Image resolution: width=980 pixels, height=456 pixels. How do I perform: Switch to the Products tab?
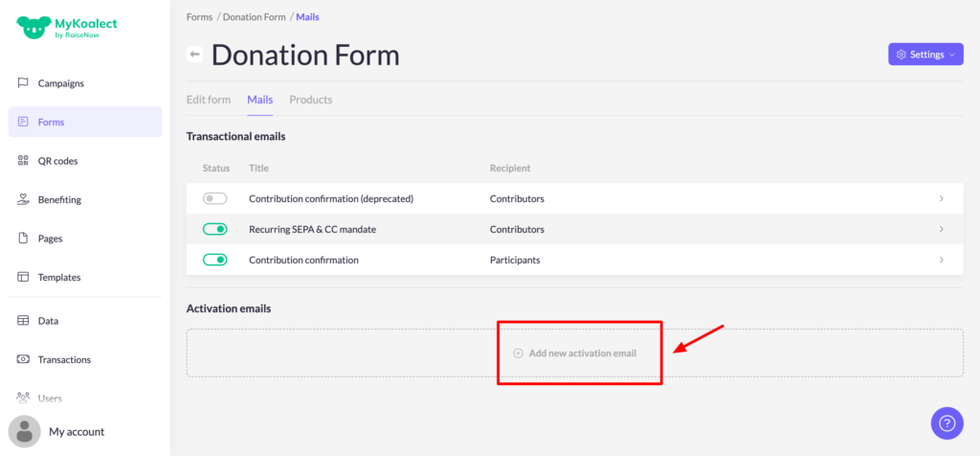(x=311, y=100)
